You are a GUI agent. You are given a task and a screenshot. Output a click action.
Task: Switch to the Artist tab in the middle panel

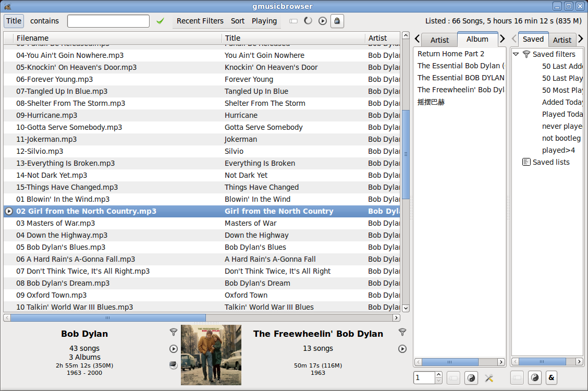pyautogui.click(x=439, y=40)
